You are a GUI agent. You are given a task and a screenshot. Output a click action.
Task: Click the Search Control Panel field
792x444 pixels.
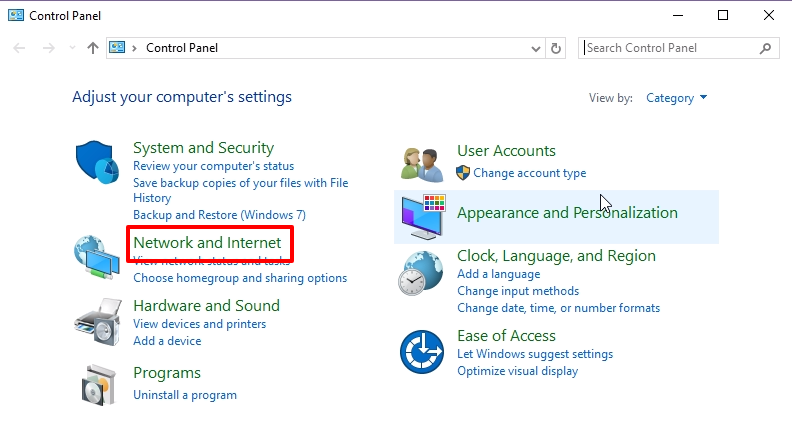[670, 48]
